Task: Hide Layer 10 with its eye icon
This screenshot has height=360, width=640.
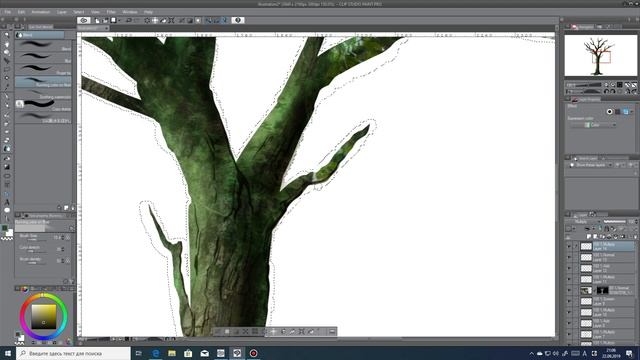Action: (x=569, y=312)
